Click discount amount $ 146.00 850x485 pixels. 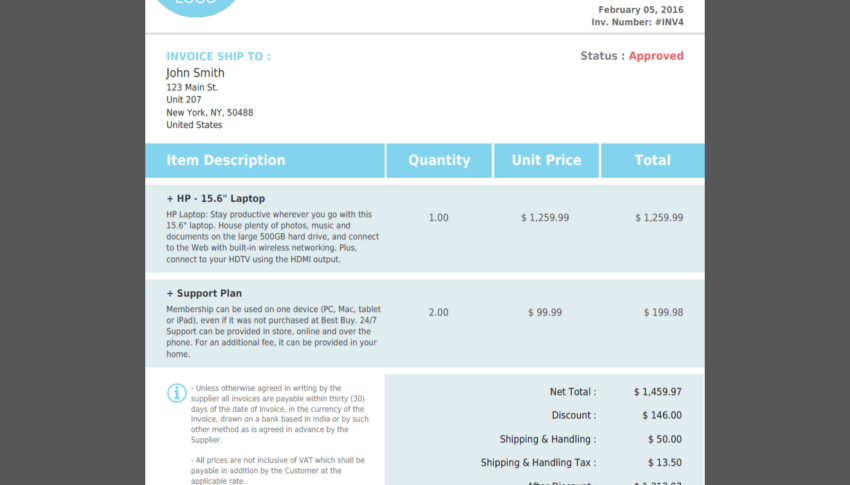click(662, 416)
